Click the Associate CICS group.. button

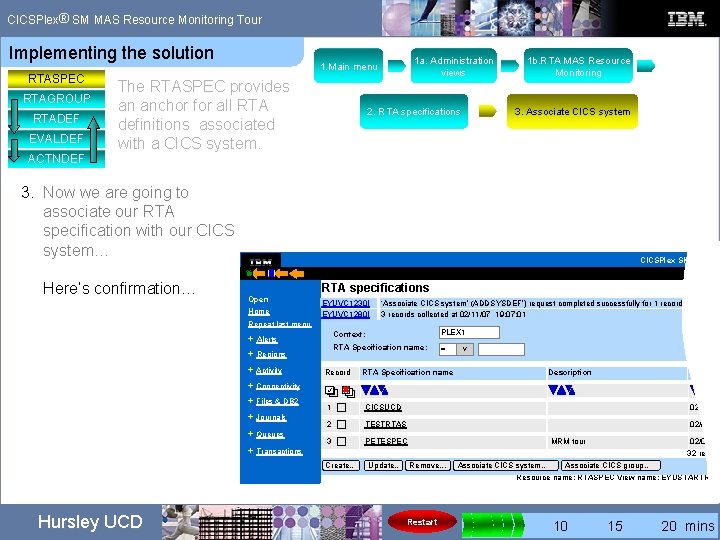(611, 466)
